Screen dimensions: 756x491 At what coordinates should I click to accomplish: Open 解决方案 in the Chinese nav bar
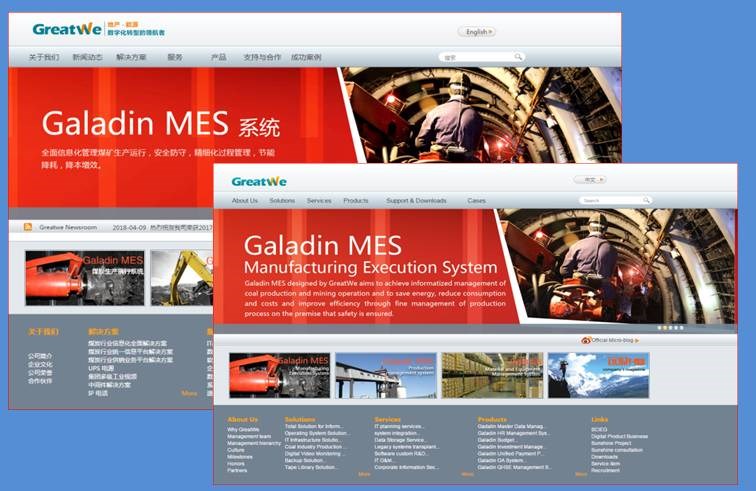click(x=131, y=57)
